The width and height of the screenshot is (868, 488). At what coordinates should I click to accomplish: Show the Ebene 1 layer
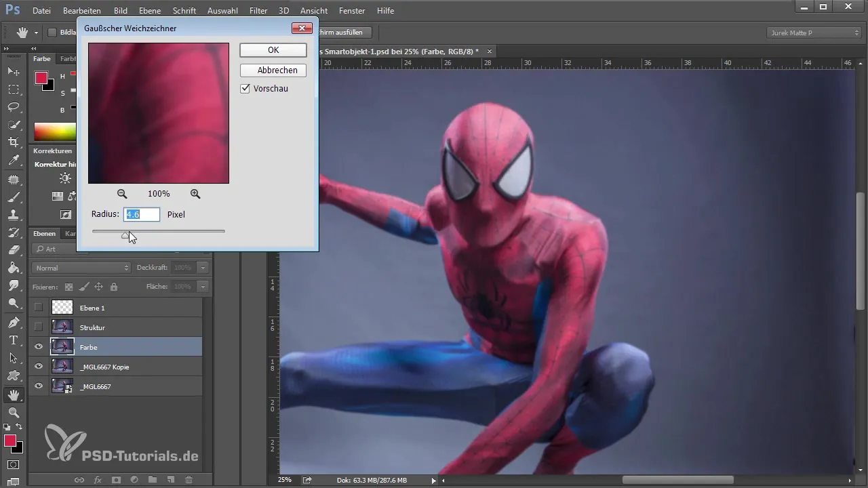click(39, 308)
